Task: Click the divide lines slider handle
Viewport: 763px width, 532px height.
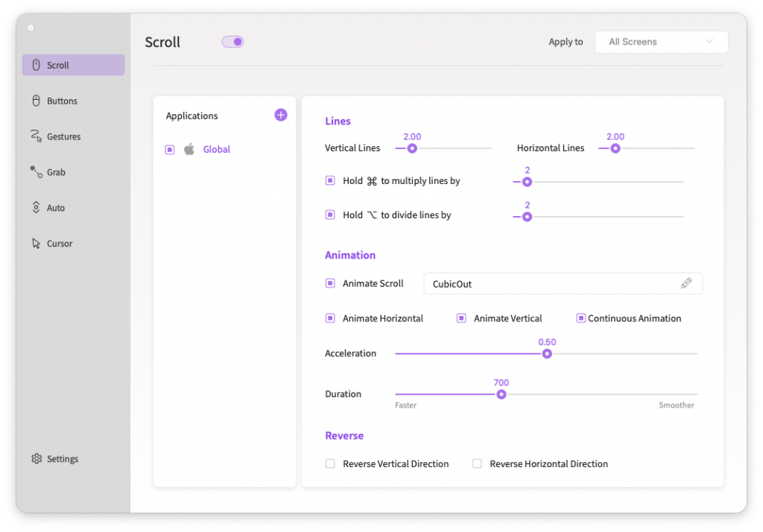Action: (527, 217)
